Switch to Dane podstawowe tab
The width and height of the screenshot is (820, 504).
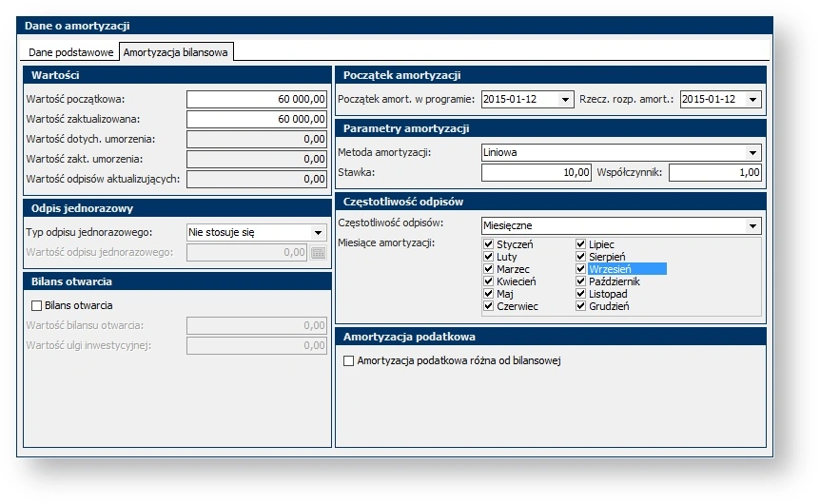pyautogui.click(x=70, y=52)
